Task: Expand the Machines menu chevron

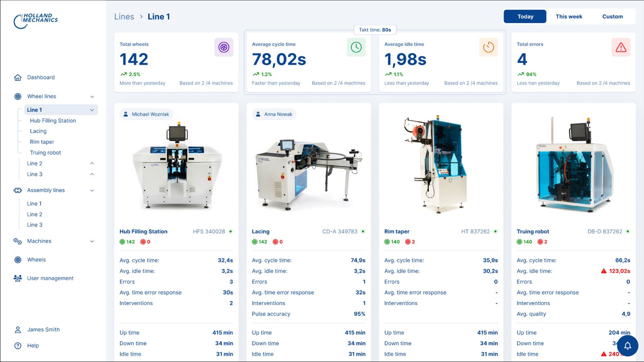Action: (x=92, y=241)
